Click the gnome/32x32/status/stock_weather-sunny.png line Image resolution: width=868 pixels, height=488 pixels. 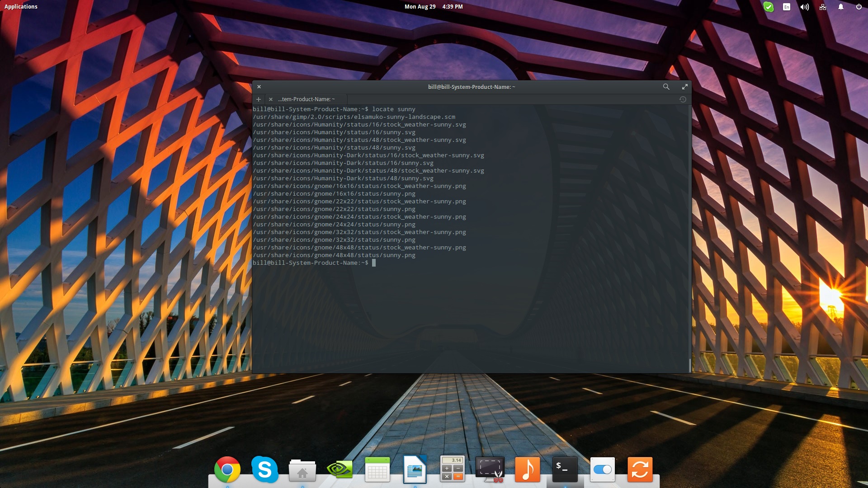click(359, 232)
